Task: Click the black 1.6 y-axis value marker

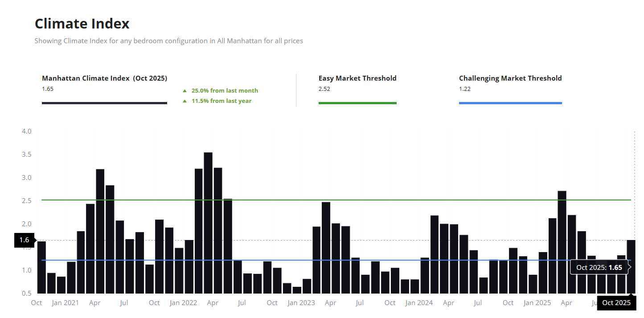Action: tap(24, 240)
